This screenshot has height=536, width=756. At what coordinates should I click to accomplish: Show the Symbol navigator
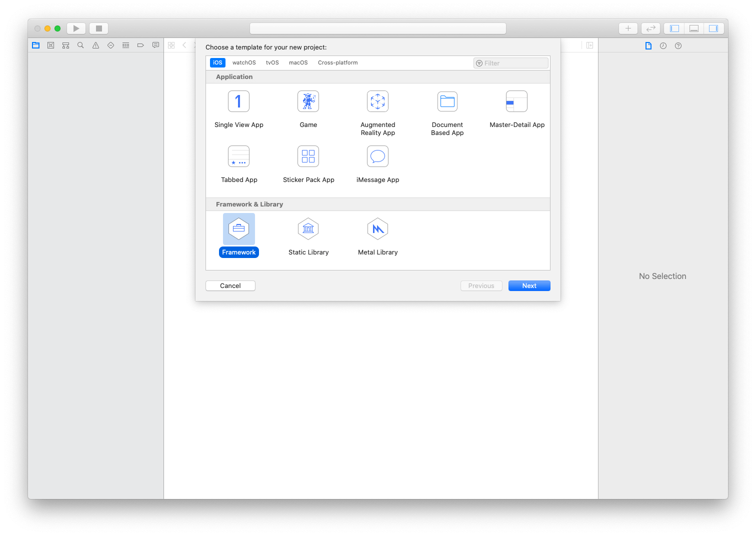65,45
